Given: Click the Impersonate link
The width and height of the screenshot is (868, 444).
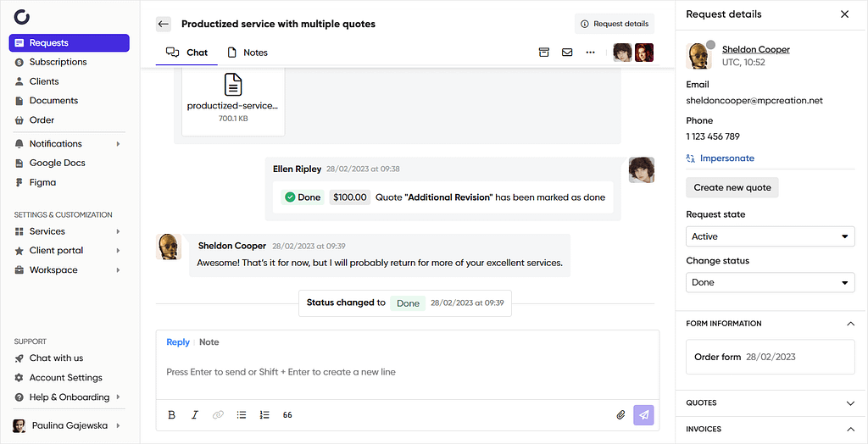Looking at the screenshot, I should [721, 158].
